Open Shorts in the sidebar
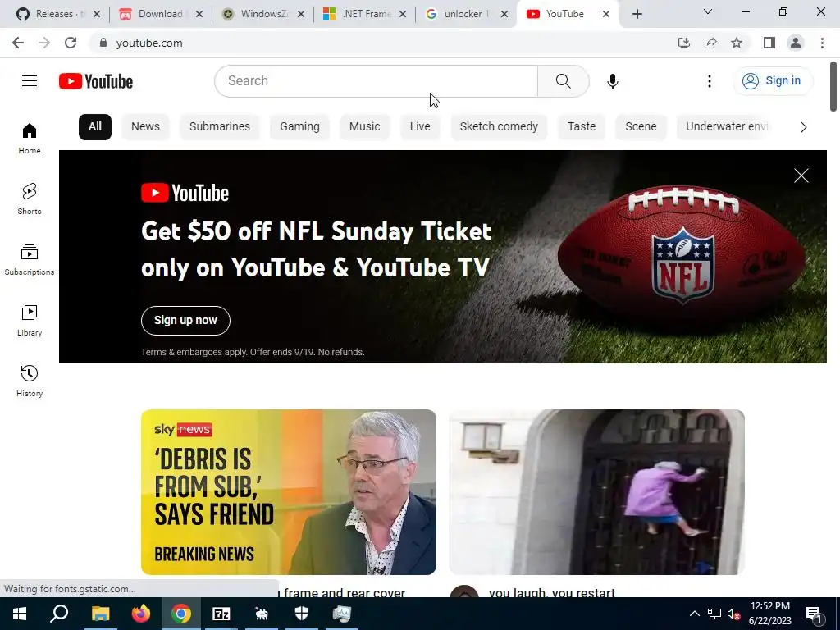Image resolution: width=840 pixels, height=630 pixels. pyautogui.click(x=30, y=199)
